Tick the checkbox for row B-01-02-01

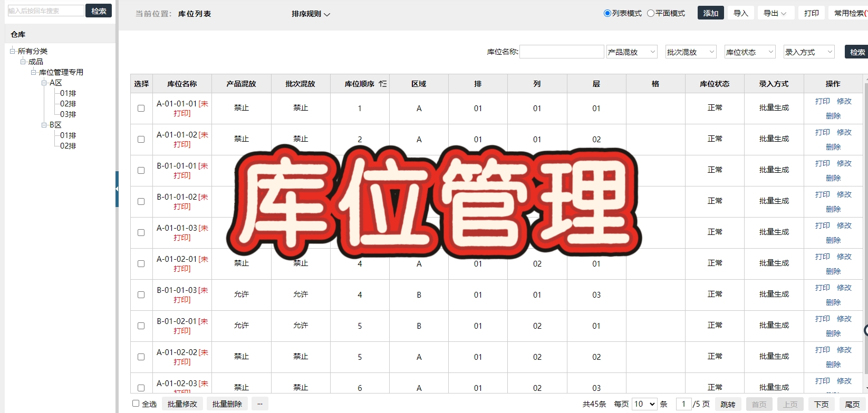(x=141, y=326)
